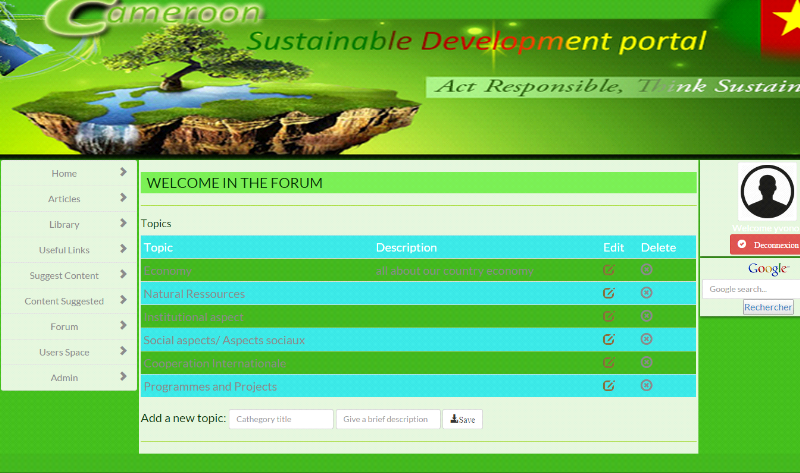Screen dimensions: 800x473
Task: Delete the Institutional aspect topic
Action: click(646, 316)
